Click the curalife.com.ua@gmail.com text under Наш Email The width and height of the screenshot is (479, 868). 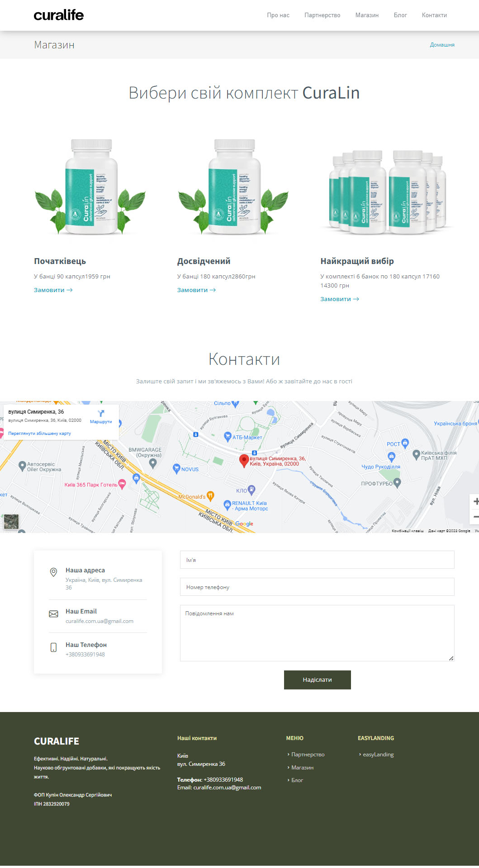coord(100,621)
